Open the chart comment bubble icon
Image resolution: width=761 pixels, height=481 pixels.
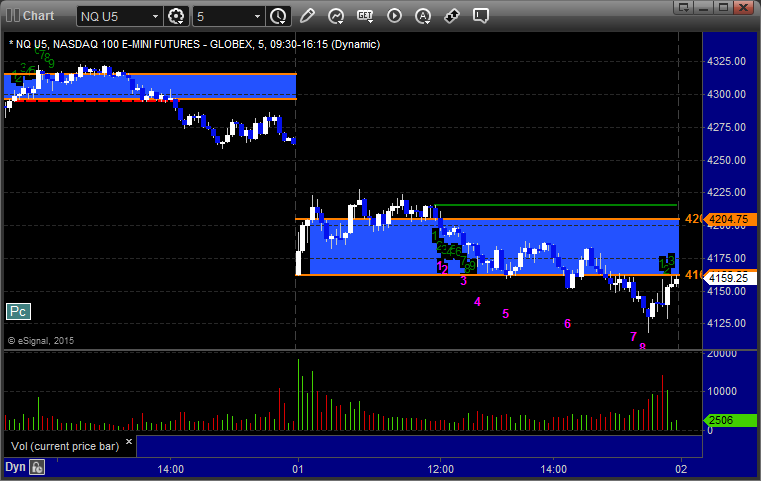point(480,16)
